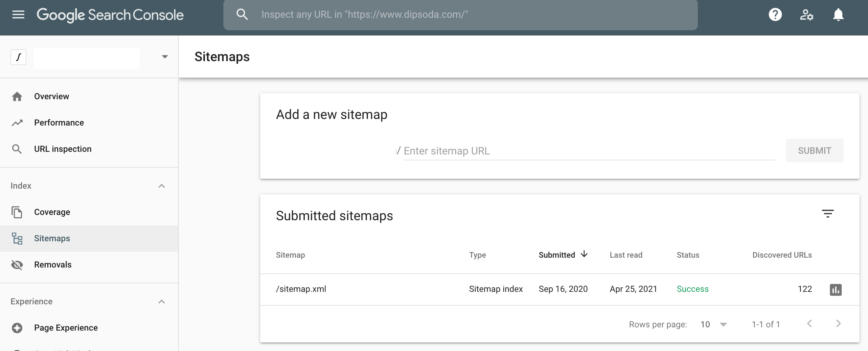The height and width of the screenshot is (351, 868).
Task: Click the Google Search Console logo
Action: click(110, 15)
